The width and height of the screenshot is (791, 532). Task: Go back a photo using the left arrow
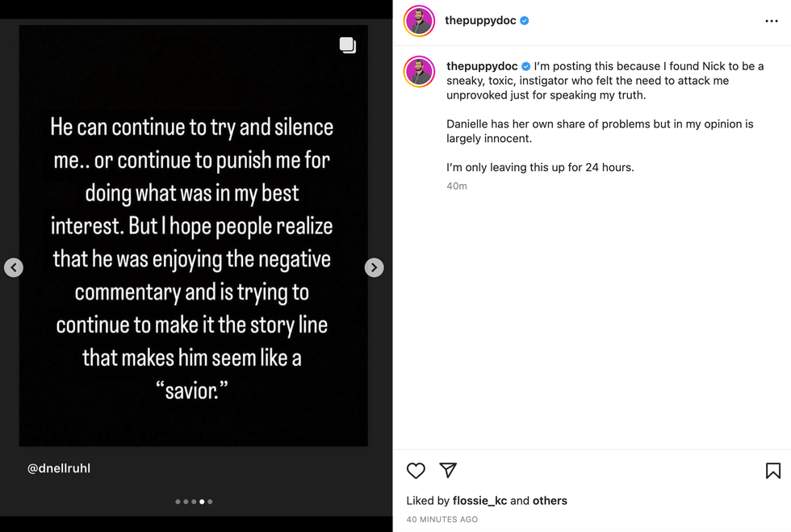coord(14,267)
